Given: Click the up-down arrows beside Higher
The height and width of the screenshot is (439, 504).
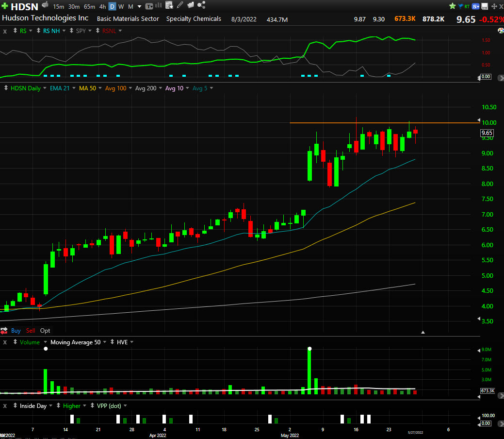Looking at the screenshot, I should 58,405.
